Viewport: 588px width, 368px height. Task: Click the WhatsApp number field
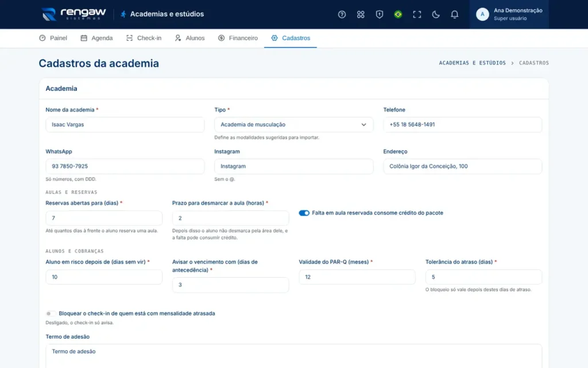(x=125, y=166)
